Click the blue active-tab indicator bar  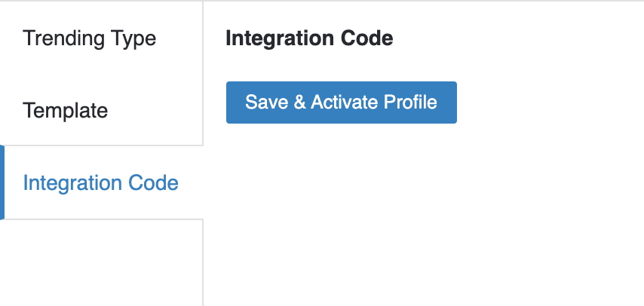coord(2,182)
